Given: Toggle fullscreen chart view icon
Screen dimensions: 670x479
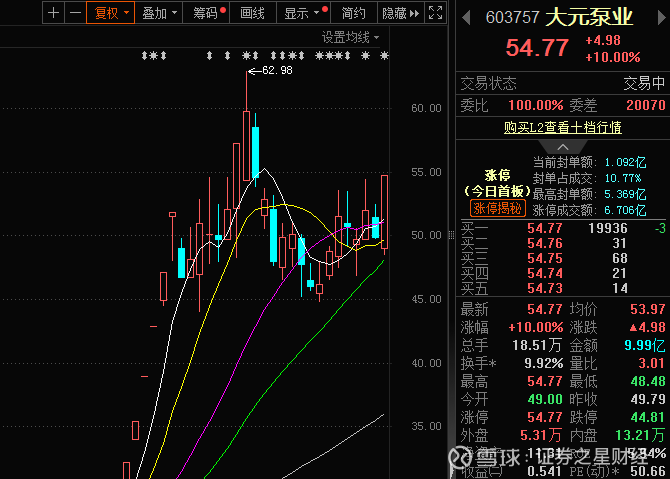Looking at the screenshot, I should tap(435, 13).
